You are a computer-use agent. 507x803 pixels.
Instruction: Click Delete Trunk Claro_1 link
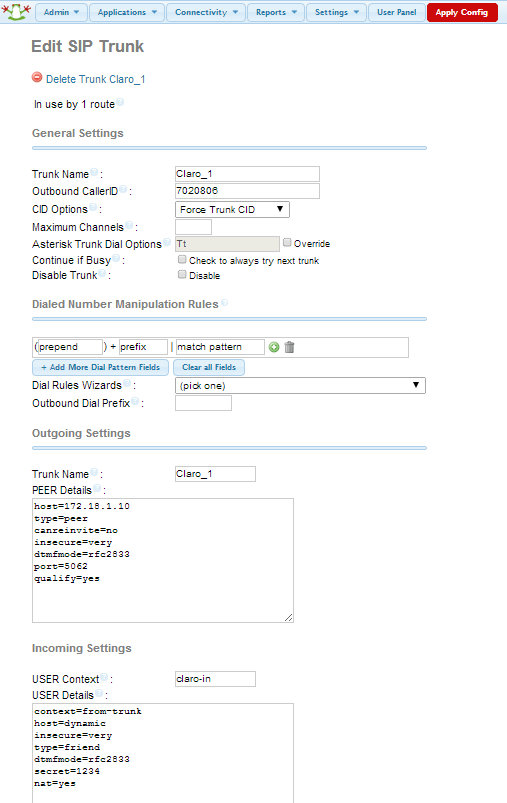pos(96,79)
